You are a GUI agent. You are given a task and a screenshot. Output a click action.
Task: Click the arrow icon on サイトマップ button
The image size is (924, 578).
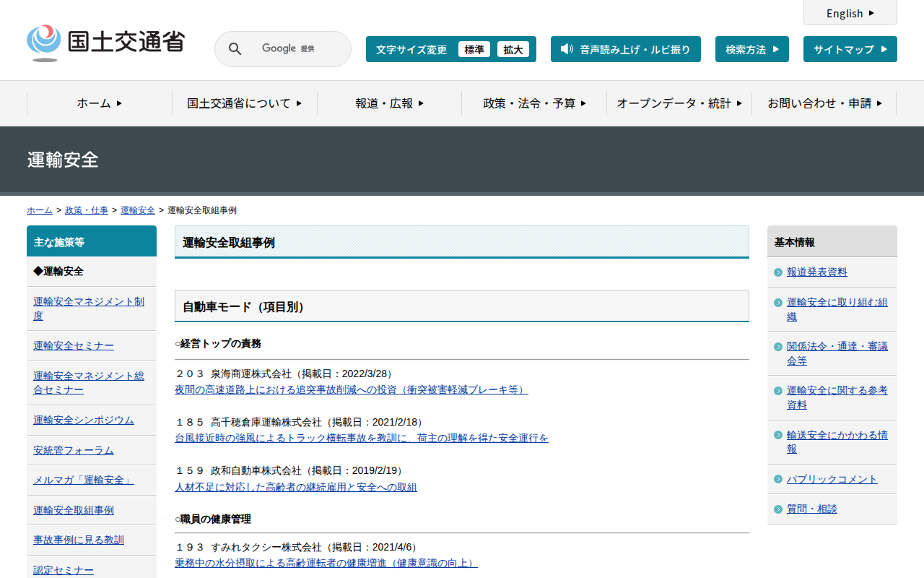[884, 49]
